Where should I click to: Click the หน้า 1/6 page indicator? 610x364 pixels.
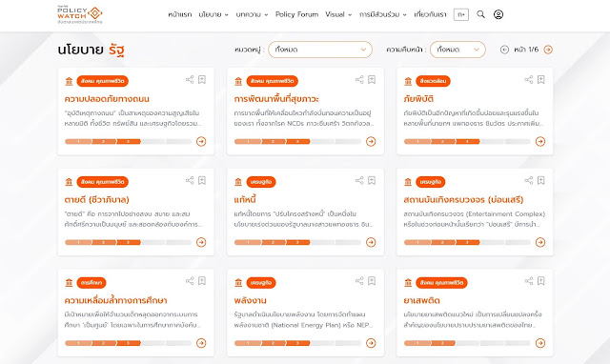[x=526, y=50]
